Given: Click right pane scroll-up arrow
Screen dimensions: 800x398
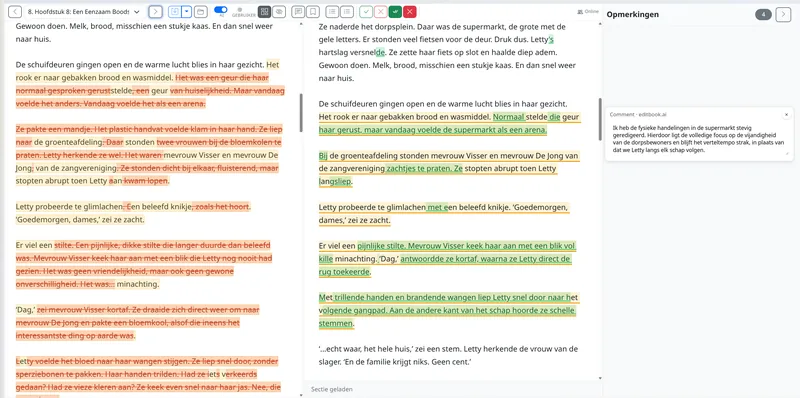Looking at the screenshot, I should pyautogui.click(x=600, y=24).
